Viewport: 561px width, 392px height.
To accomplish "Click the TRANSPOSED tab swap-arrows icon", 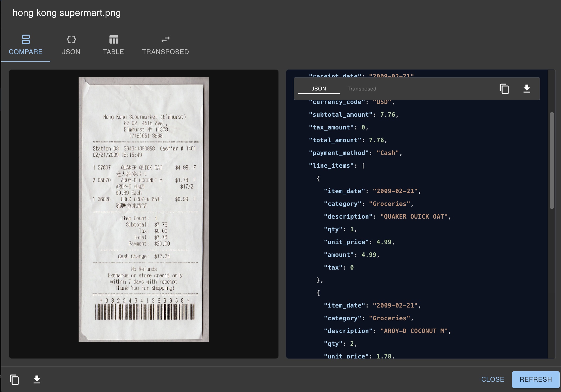I will point(165,40).
